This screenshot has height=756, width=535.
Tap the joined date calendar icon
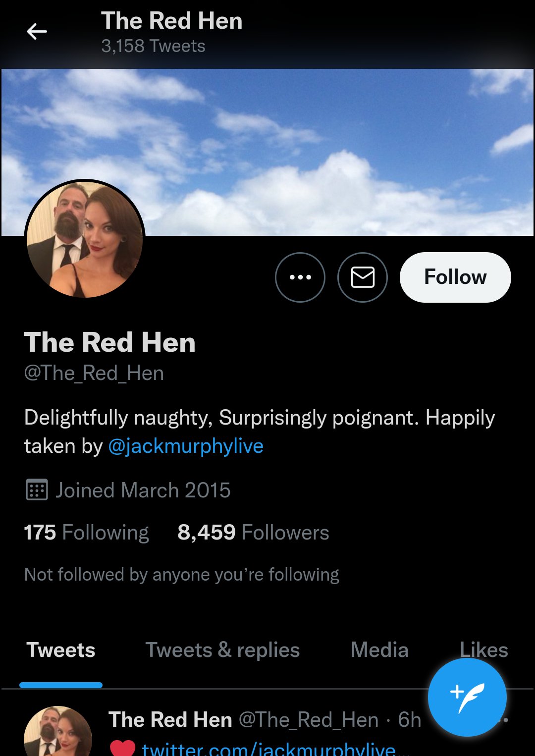coord(37,490)
